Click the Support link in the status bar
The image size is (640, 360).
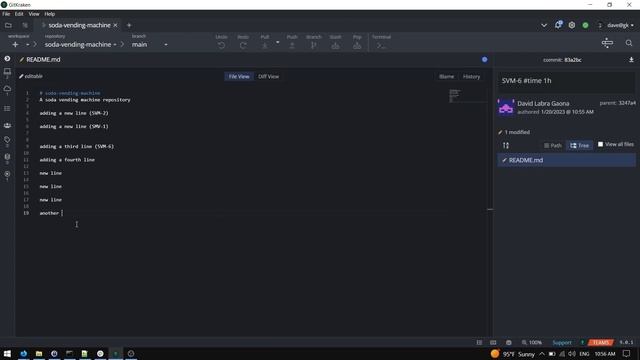coord(562,342)
